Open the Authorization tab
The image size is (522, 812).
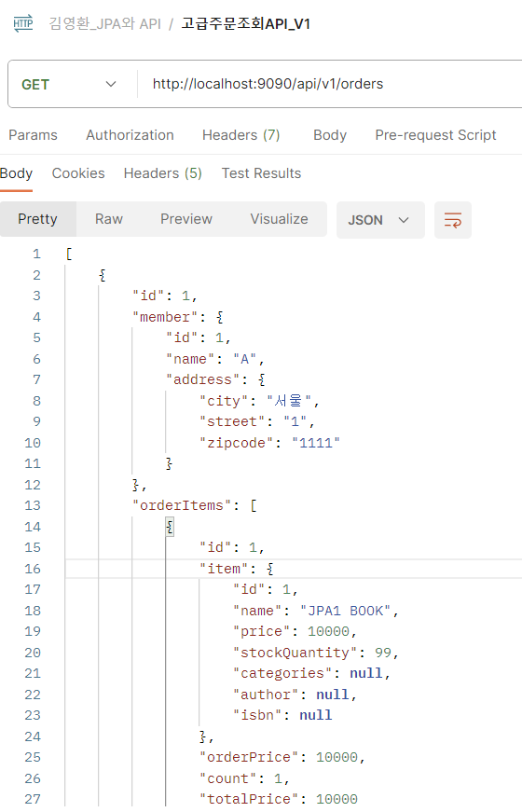130,135
